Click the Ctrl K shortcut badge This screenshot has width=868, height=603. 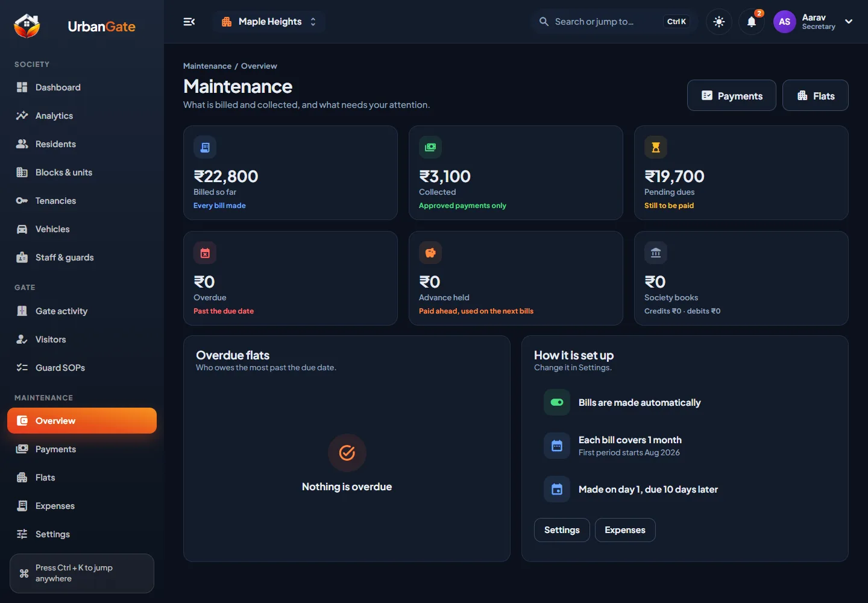point(676,22)
